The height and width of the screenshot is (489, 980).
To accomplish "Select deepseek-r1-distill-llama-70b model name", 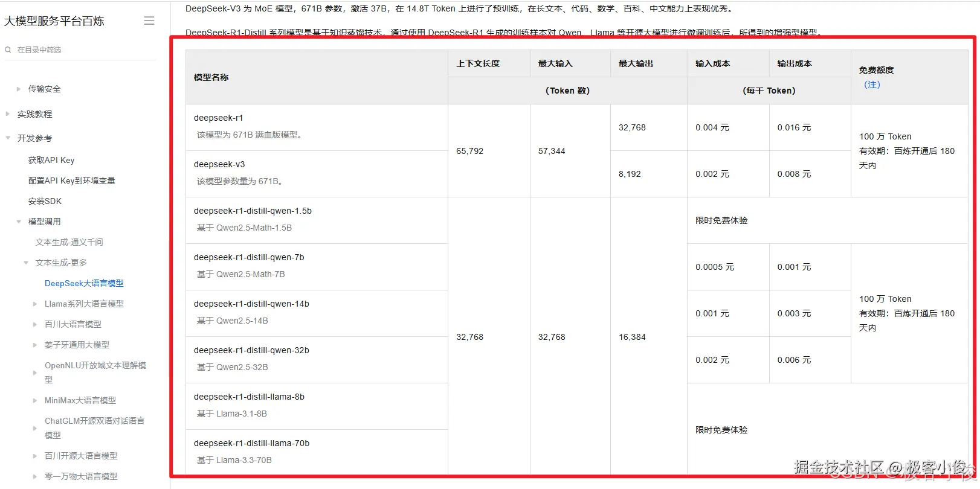I will (x=251, y=443).
